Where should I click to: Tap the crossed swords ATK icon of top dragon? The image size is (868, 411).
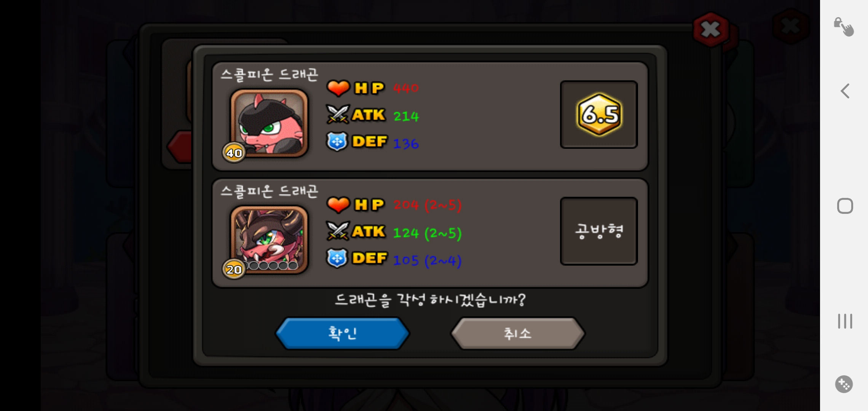coord(338,115)
